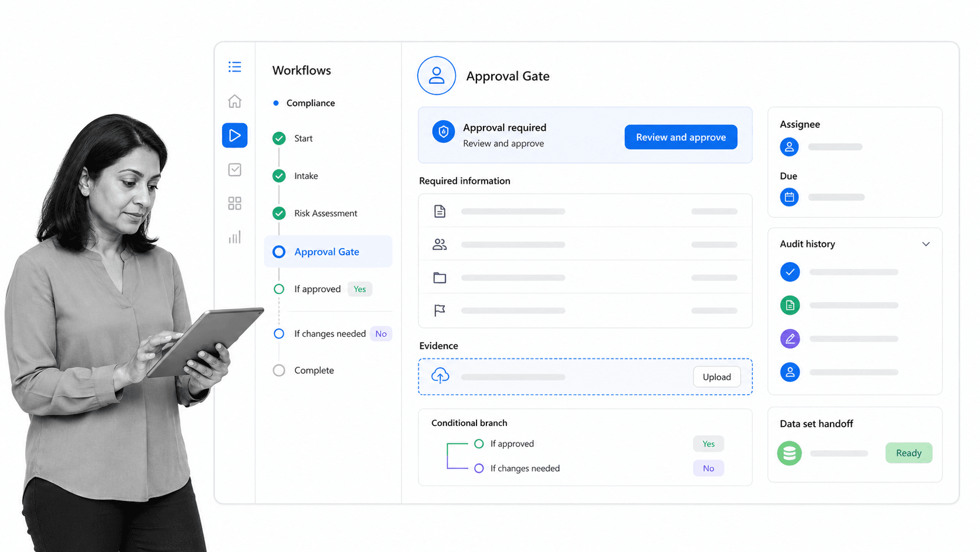Open the apps grid icon in sidebar
This screenshot has width=980, height=552.
pyautogui.click(x=234, y=203)
